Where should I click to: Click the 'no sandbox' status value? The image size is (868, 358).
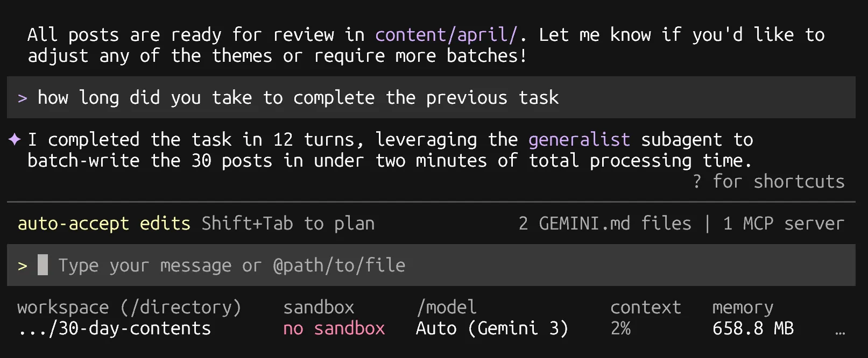tap(334, 328)
